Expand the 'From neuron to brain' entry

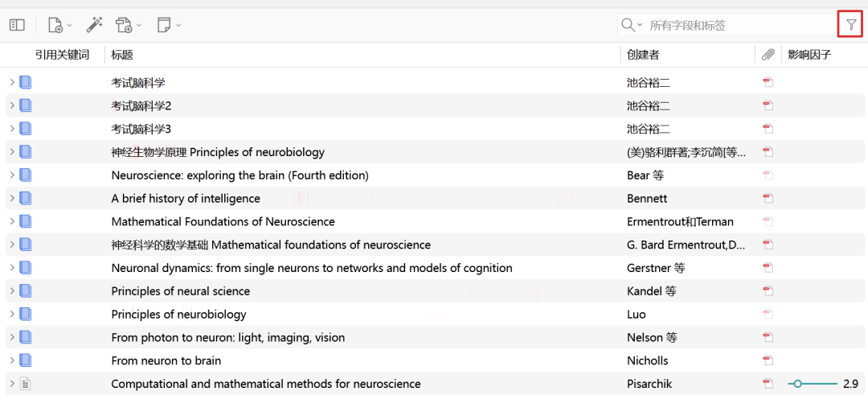click(11, 360)
